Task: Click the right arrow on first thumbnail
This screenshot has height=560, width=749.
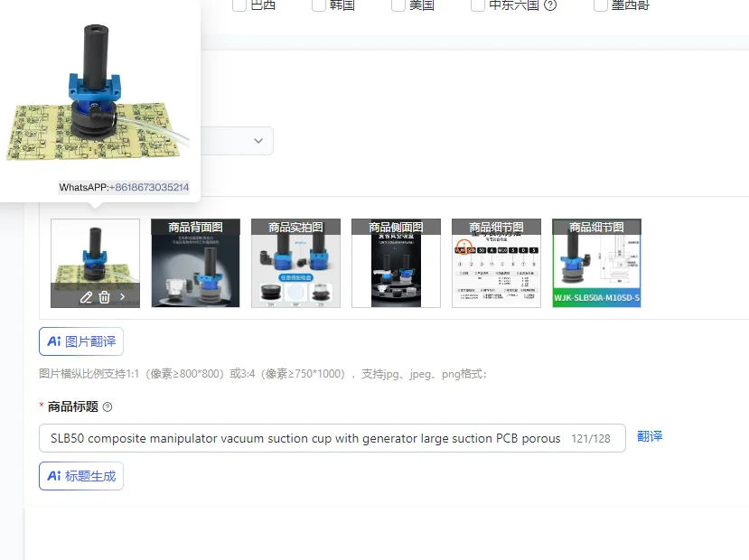Action: pyautogui.click(x=123, y=297)
